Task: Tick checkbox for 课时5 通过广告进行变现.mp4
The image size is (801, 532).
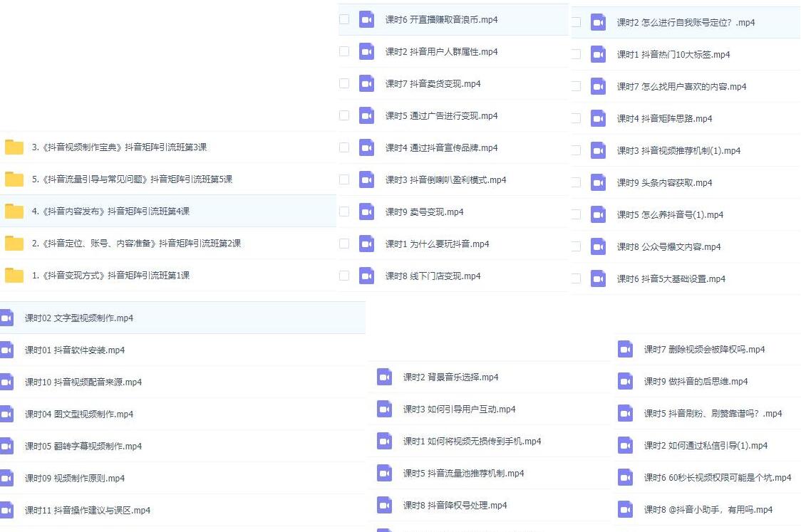Action: coord(344,116)
